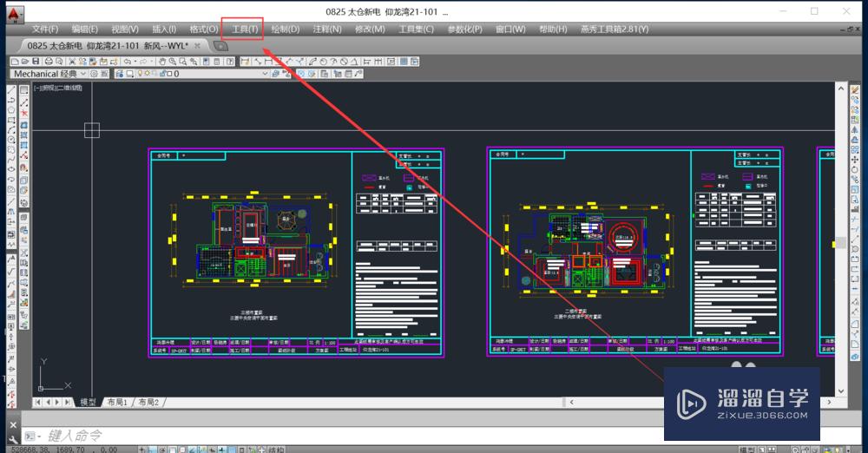
Task: Click the vertical scrollbar down arrow
Action: point(841,391)
